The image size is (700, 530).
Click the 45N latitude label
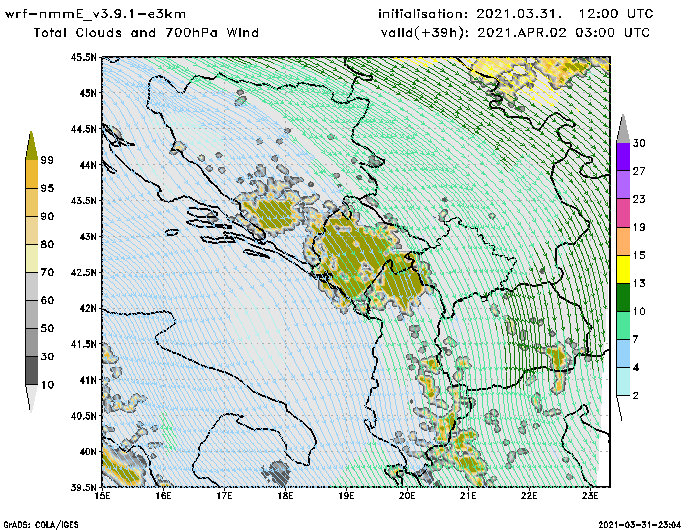click(88, 93)
